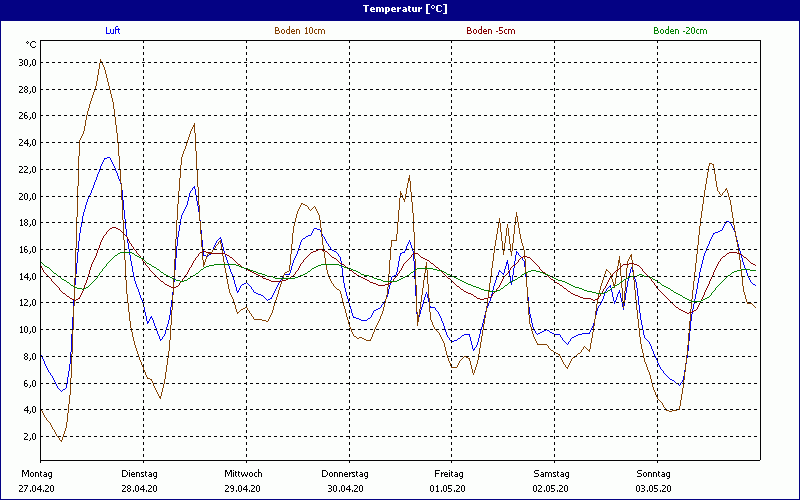The width and height of the screenshot is (800, 500).
Task: Click the 30,0 y-axis value
Action: pos(27,63)
